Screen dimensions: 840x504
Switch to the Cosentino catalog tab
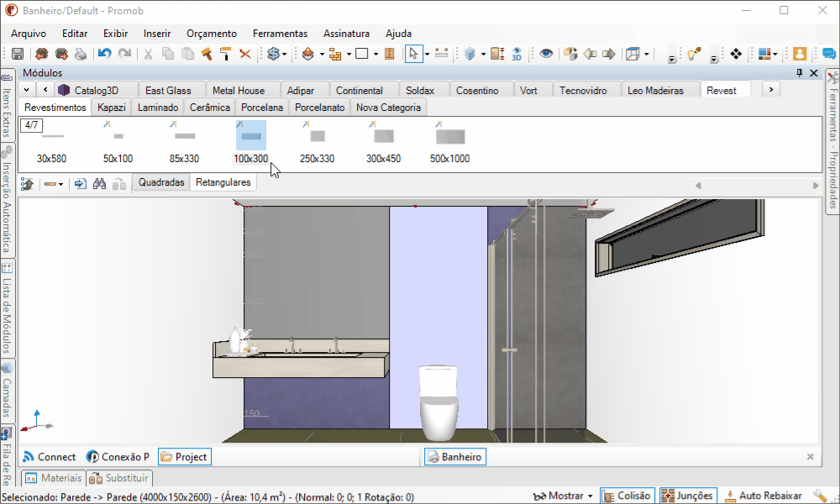pyautogui.click(x=477, y=91)
